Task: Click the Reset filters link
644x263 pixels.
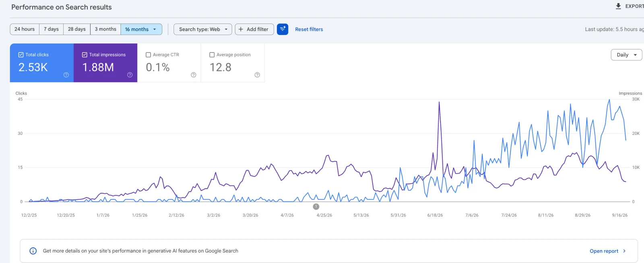Action: coord(309,29)
